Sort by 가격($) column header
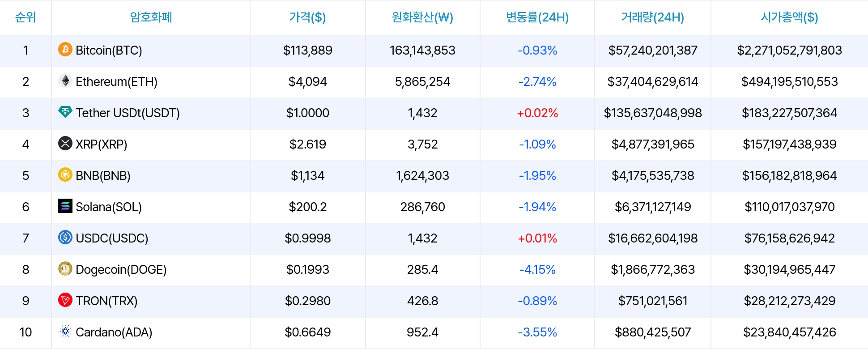 coord(307,17)
